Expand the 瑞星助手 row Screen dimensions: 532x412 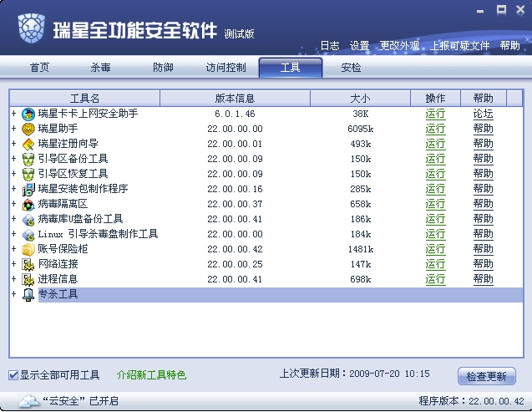coord(13,128)
